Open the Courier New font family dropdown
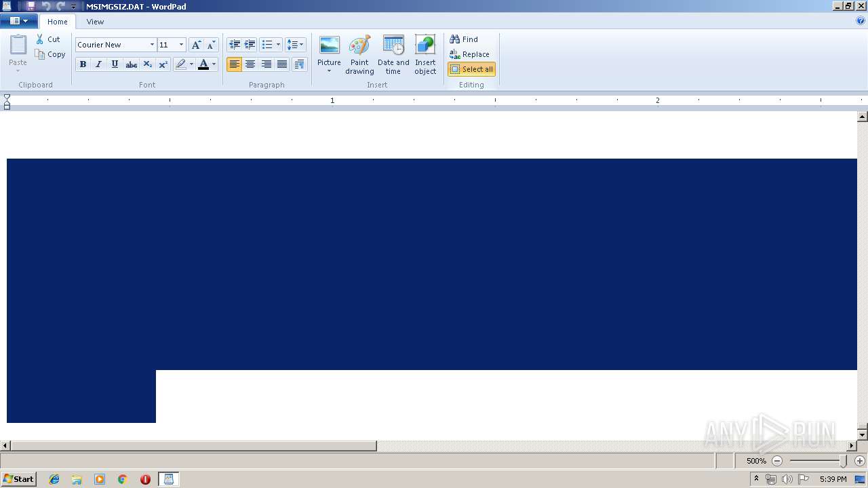The width and height of the screenshot is (868, 488). click(x=152, y=45)
